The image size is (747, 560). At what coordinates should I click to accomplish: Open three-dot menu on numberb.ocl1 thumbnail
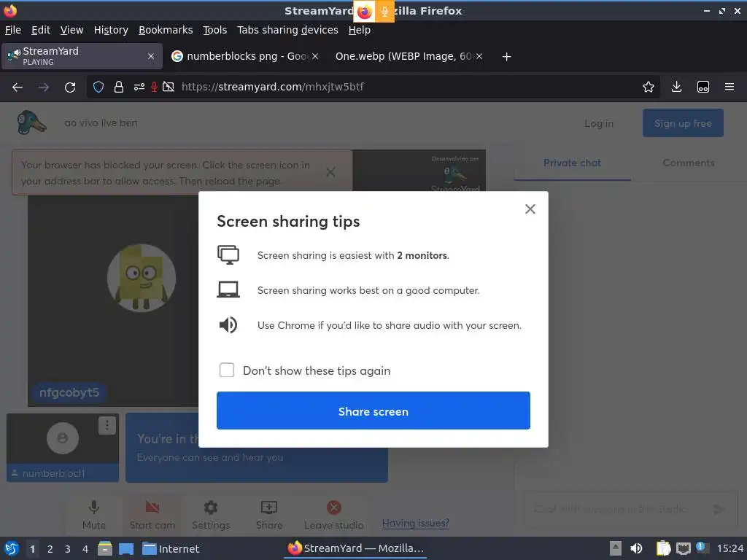(107, 425)
